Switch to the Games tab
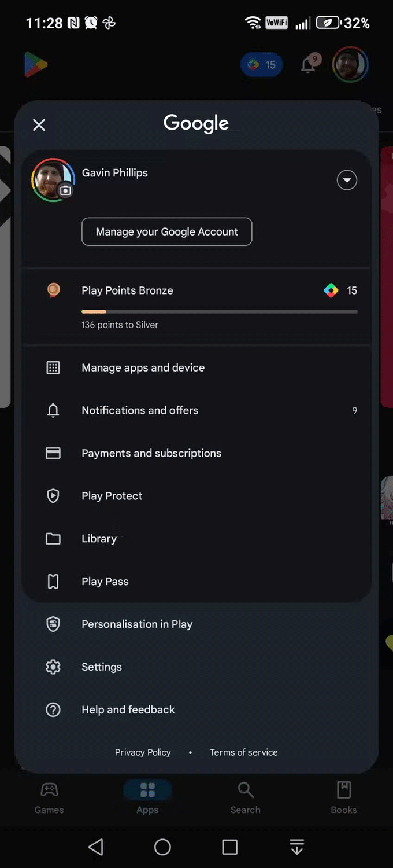393x868 pixels. 49,797
